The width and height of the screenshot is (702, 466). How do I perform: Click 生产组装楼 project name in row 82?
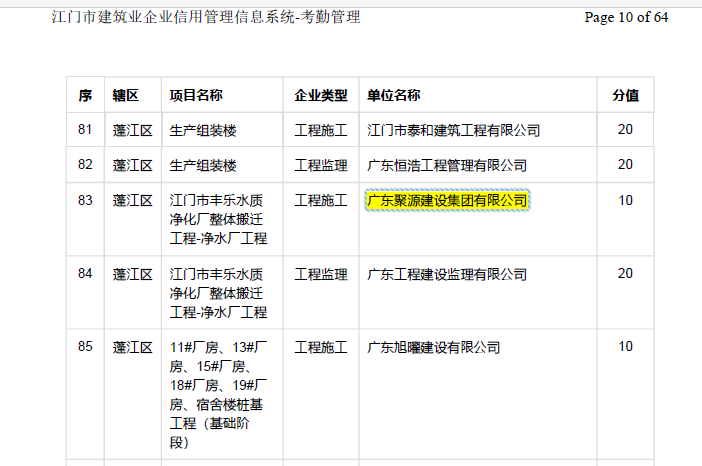click(203, 165)
